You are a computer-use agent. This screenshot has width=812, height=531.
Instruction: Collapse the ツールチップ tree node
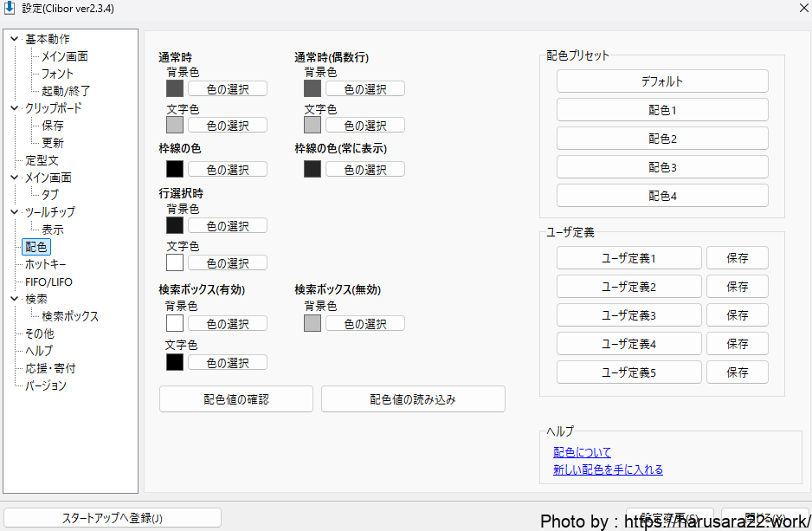[x=14, y=212]
